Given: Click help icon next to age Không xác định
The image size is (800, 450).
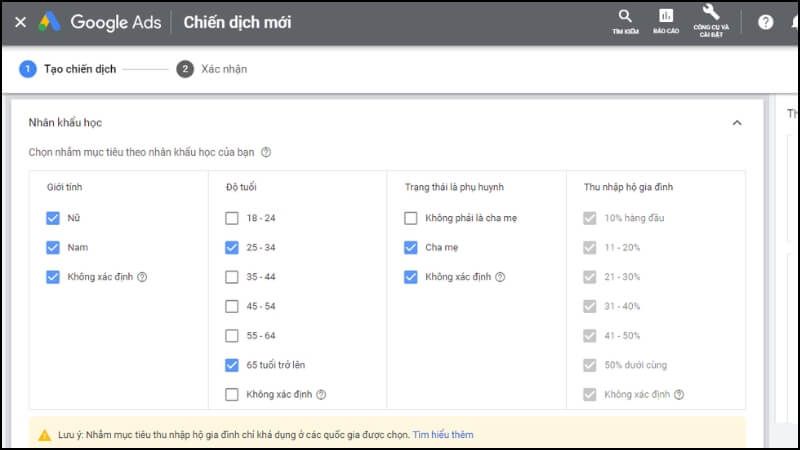Looking at the screenshot, I should (321, 395).
